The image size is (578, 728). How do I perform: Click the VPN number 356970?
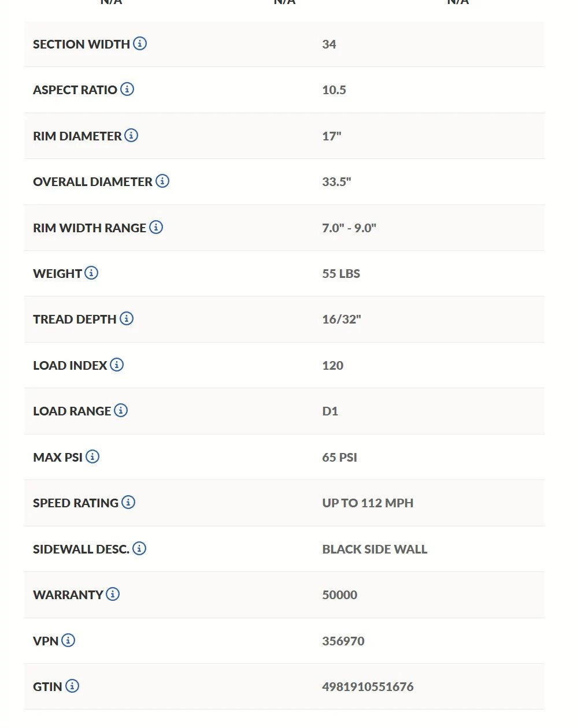point(343,641)
